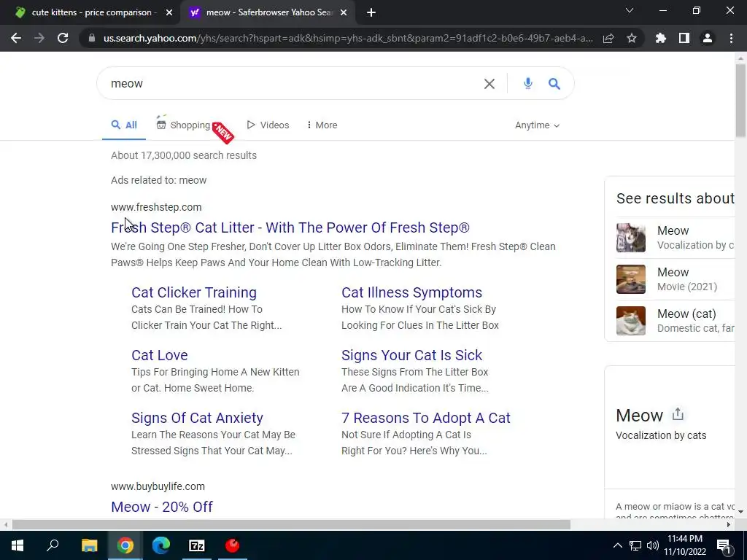Open Signs Of Cat Anxiety link
This screenshot has width=747, height=560.
[x=197, y=418]
